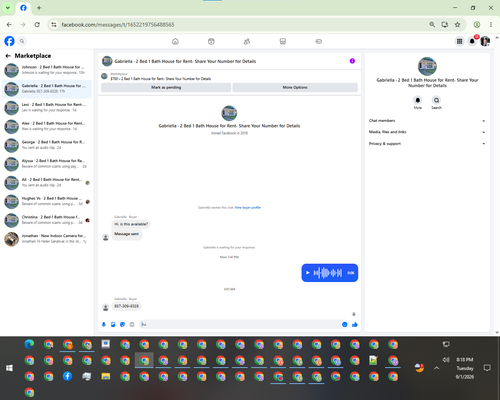Select the Gabriella conversation in list
Image resolution: width=500 pixels, height=400 pixels.
47,89
